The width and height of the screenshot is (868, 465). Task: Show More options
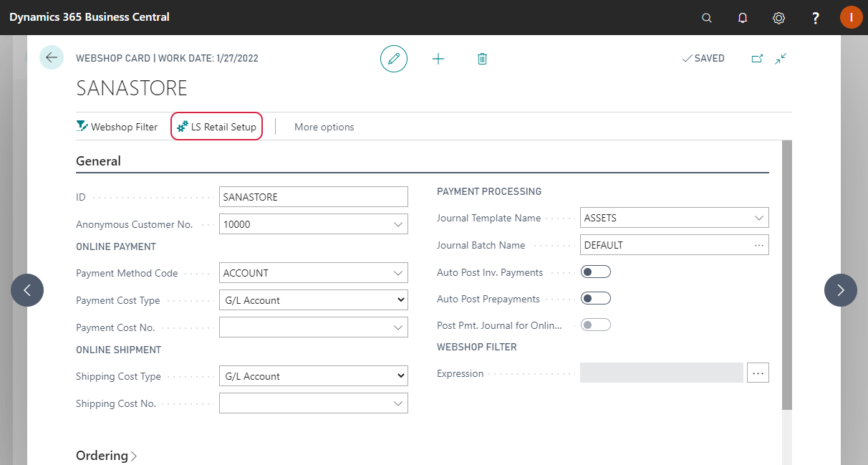tap(324, 127)
